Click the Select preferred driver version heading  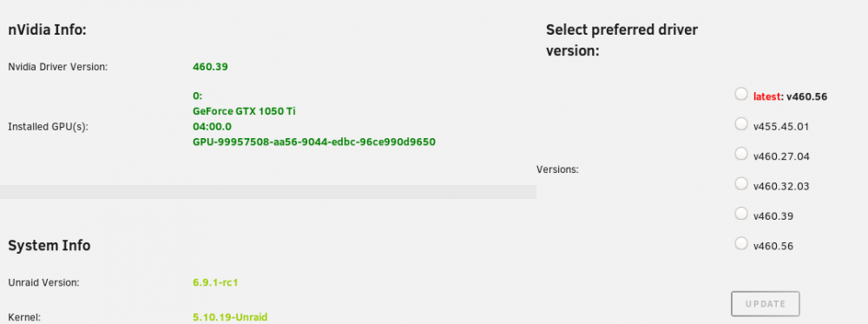click(621, 41)
